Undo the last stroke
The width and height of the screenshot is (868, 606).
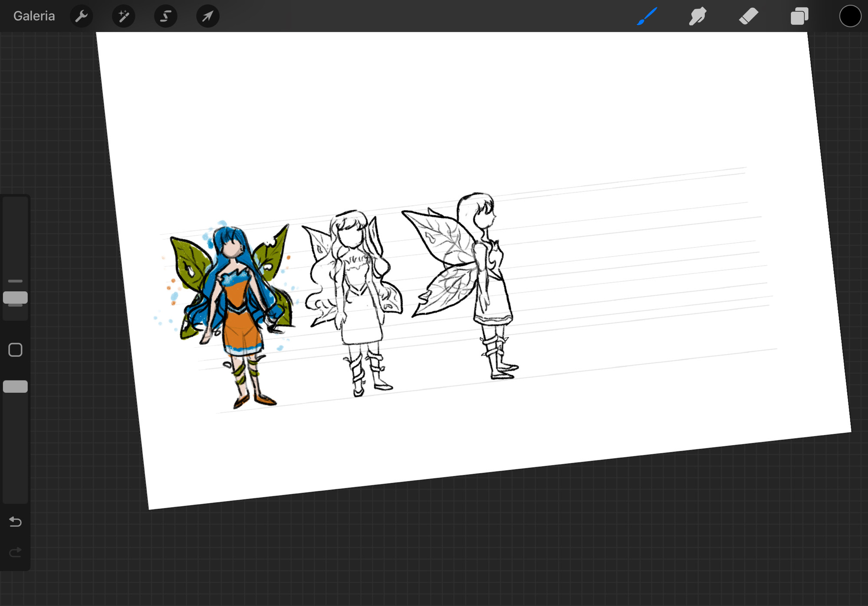pos(15,521)
